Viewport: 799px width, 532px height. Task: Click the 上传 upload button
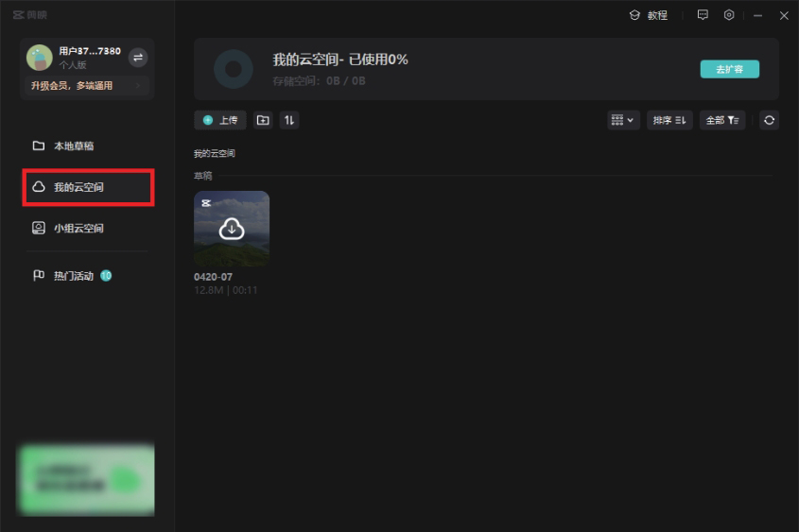(x=220, y=120)
